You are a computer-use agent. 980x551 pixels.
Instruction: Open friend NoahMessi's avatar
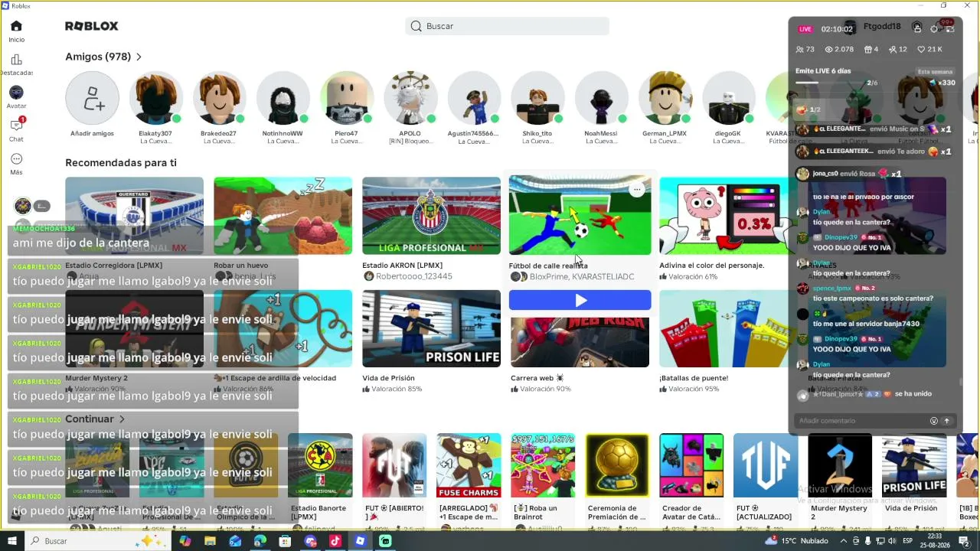tap(601, 98)
